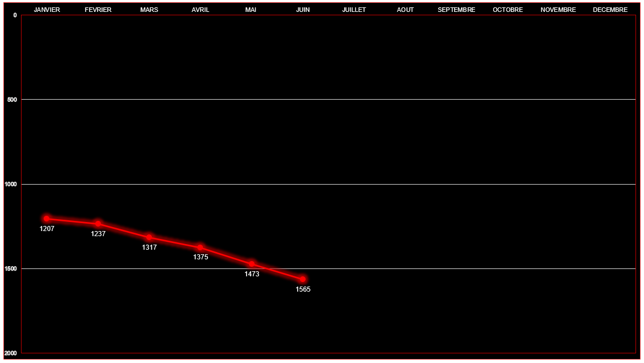Click the 500 value on vertical axis

coord(11,100)
